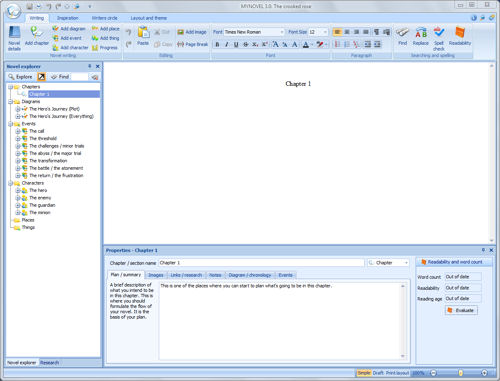Click the Evaluate button
The height and width of the screenshot is (381, 500).
[x=461, y=310]
